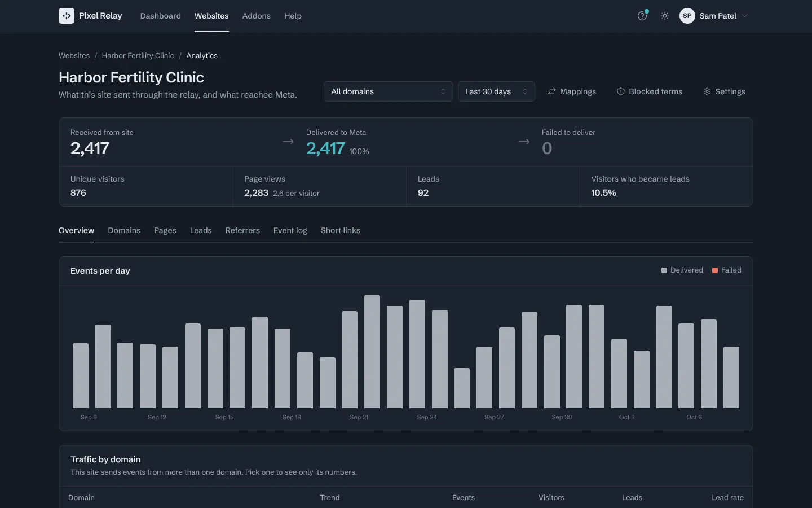Click the Failed to deliver 0 value
The width and height of the screenshot is (812, 508).
[547, 148]
